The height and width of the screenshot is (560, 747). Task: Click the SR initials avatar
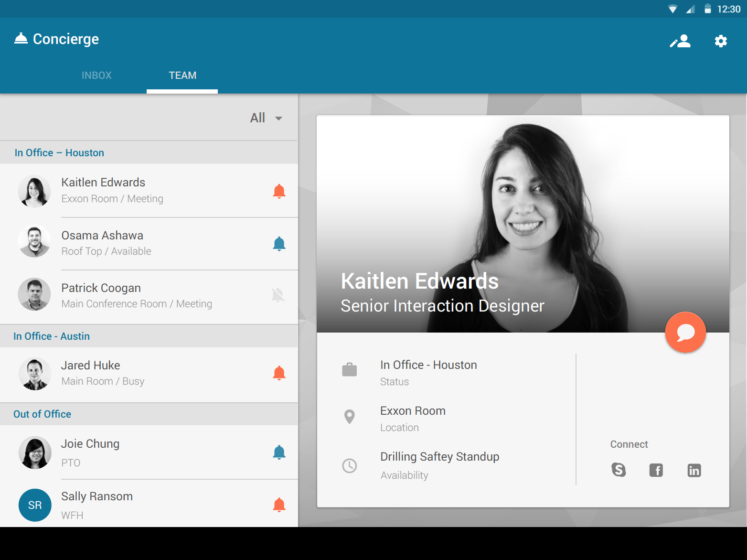point(35,505)
